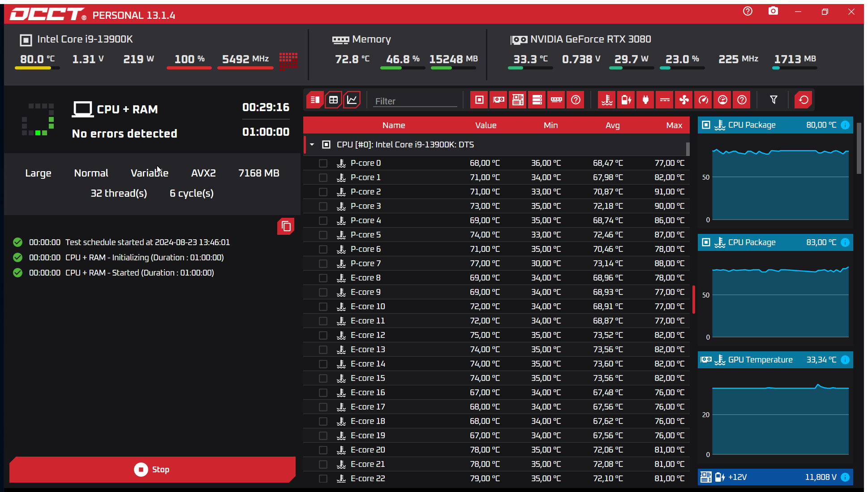Click the sensor Filter input field
Screen dimensions: 868x492
coord(415,101)
